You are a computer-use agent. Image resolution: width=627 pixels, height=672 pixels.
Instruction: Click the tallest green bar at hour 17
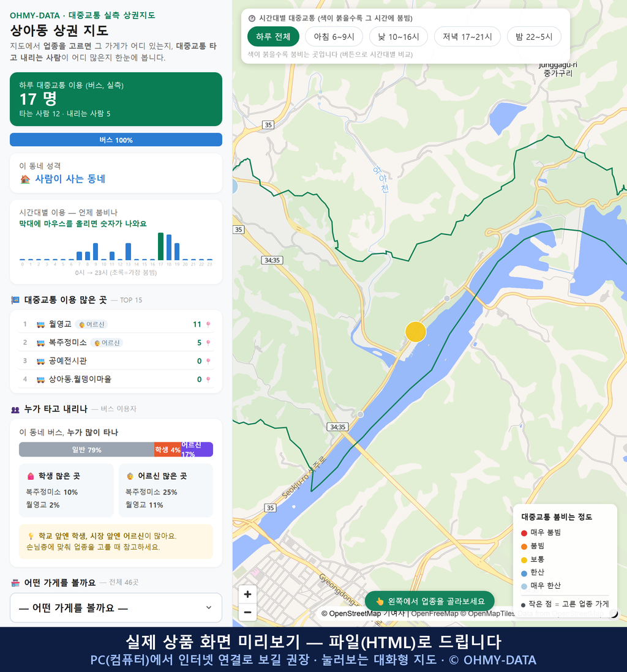click(161, 247)
